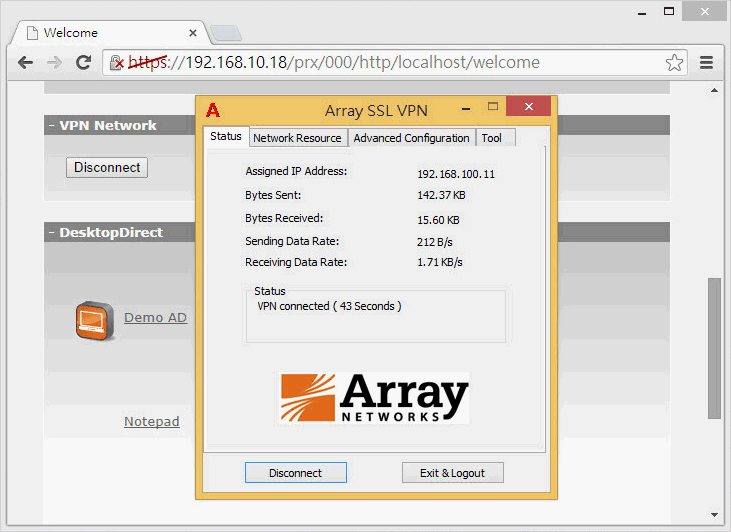Open the Demo AD link
The height and width of the screenshot is (532, 731).
pos(155,318)
